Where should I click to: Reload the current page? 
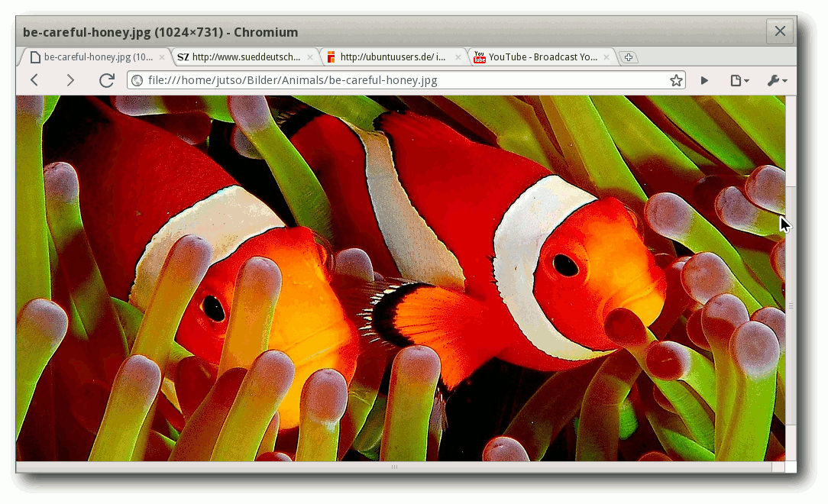(x=107, y=80)
